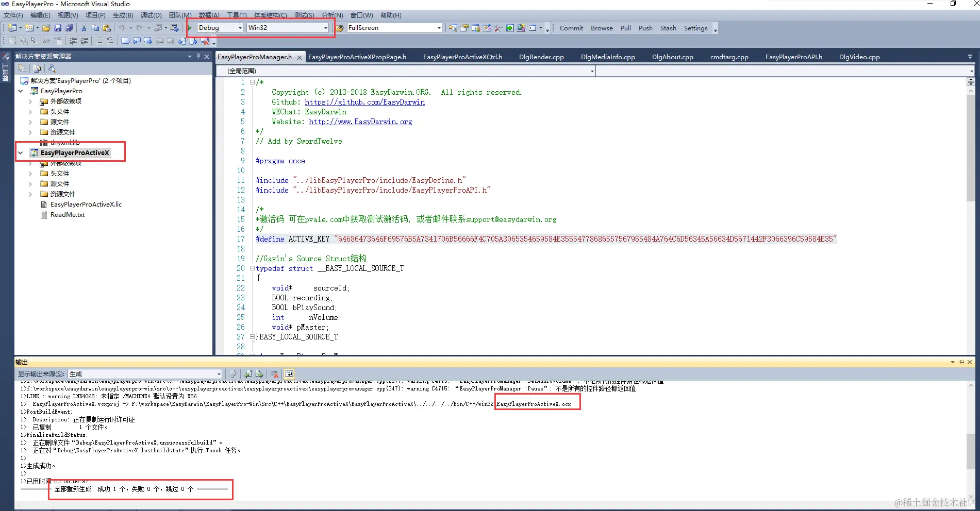Click the Decrease Indent icon

(73, 41)
